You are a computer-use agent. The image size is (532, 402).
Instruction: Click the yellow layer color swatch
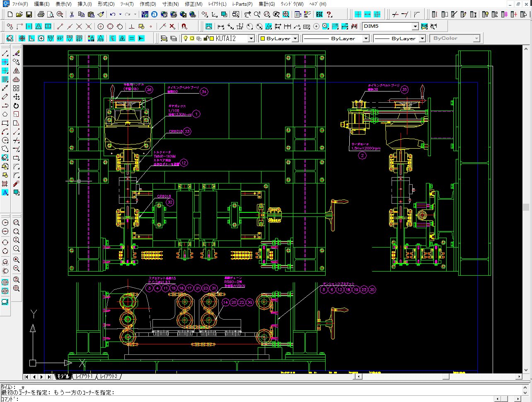coord(211,39)
